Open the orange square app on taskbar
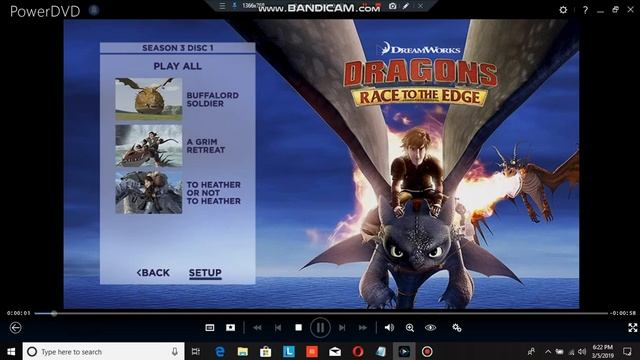The height and width of the screenshot is (360, 640). (x=312, y=351)
